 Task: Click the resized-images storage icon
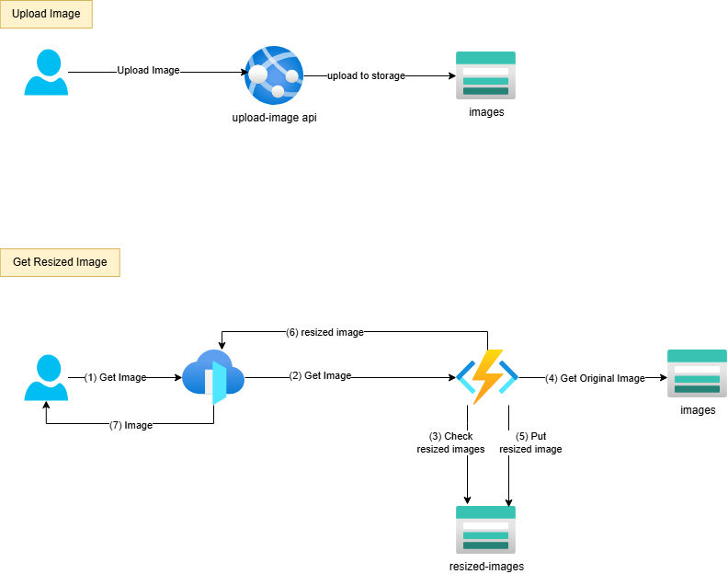485,528
